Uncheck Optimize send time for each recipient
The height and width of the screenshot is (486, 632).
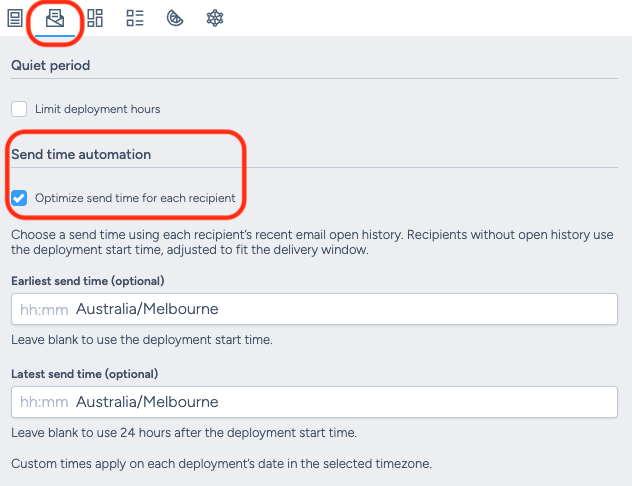pyautogui.click(x=19, y=198)
